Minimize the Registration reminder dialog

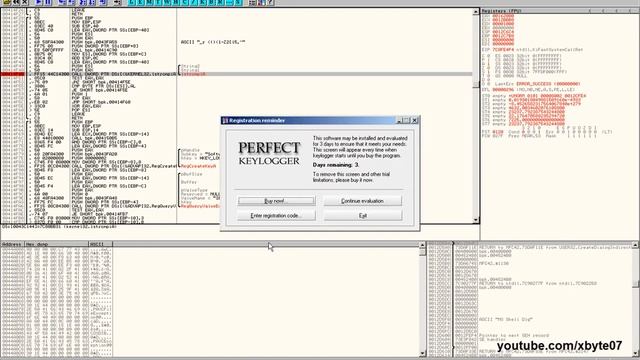point(399,120)
